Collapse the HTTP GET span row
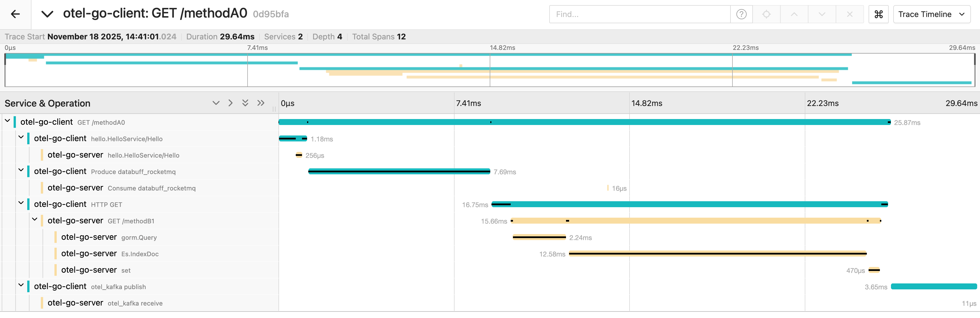Screen dimensions: 980x318 tap(21, 203)
